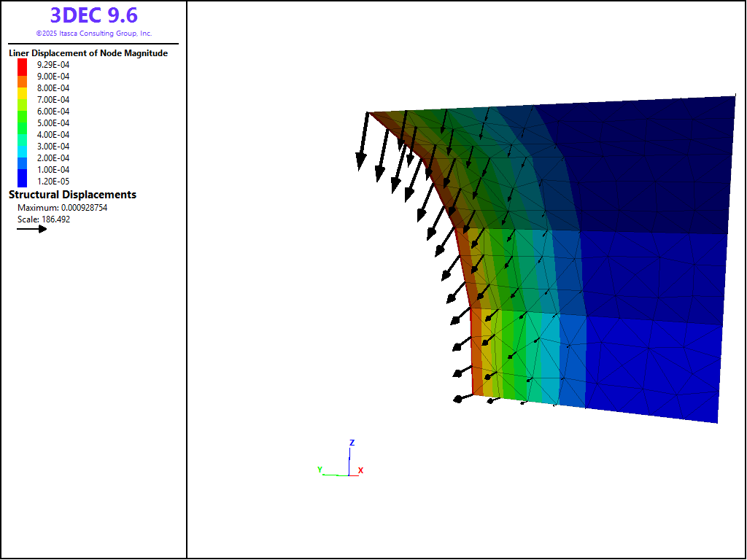747x560 pixels.
Task: Click the displacement scale arrow icon in the legend
Action: pyautogui.click(x=32, y=229)
